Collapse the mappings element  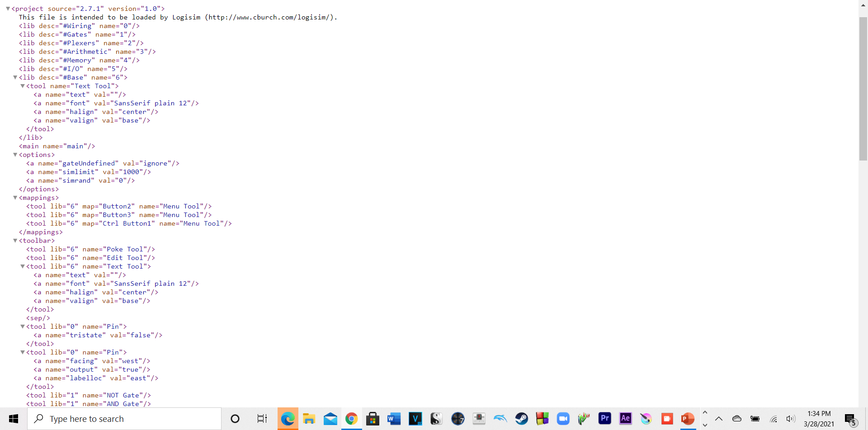[x=15, y=198]
